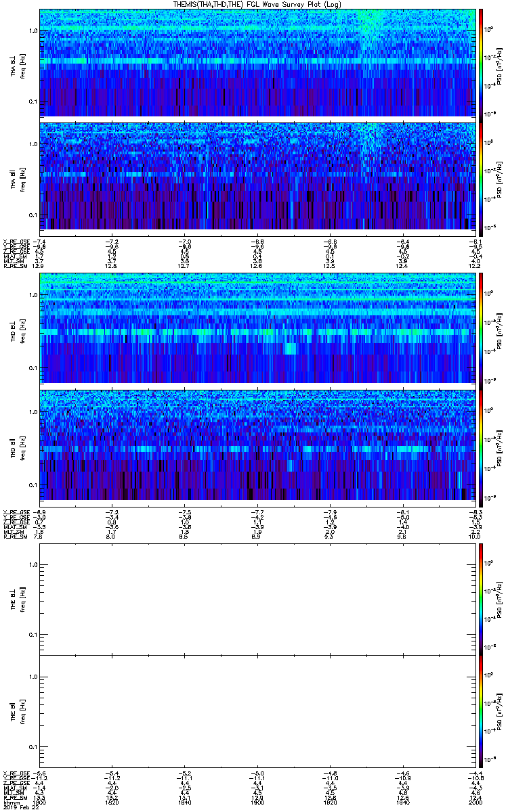Click the color bar beside THE B-perpendicular panel

pyautogui.click(x=482, y=598)
